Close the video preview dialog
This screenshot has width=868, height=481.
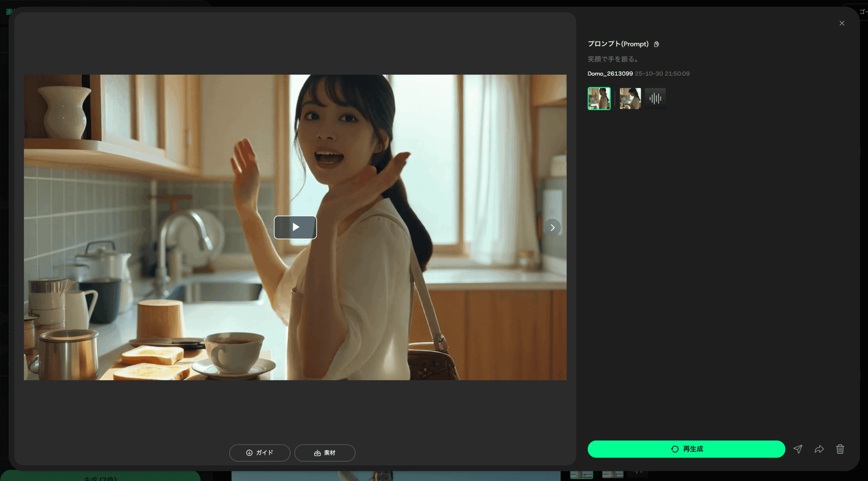pos(842,23)
